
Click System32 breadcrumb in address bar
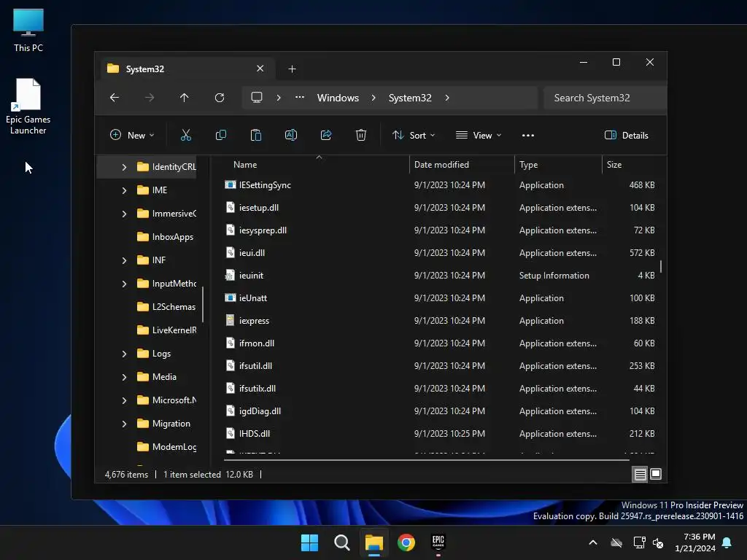coord(410,98)
